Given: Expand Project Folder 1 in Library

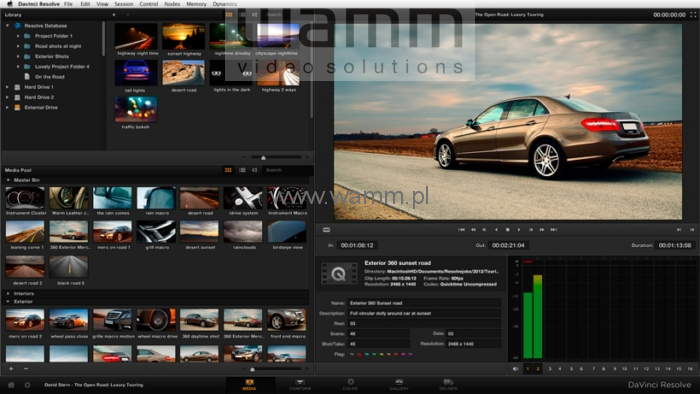Looking at the screenshot, I should [x=18, y=36].
